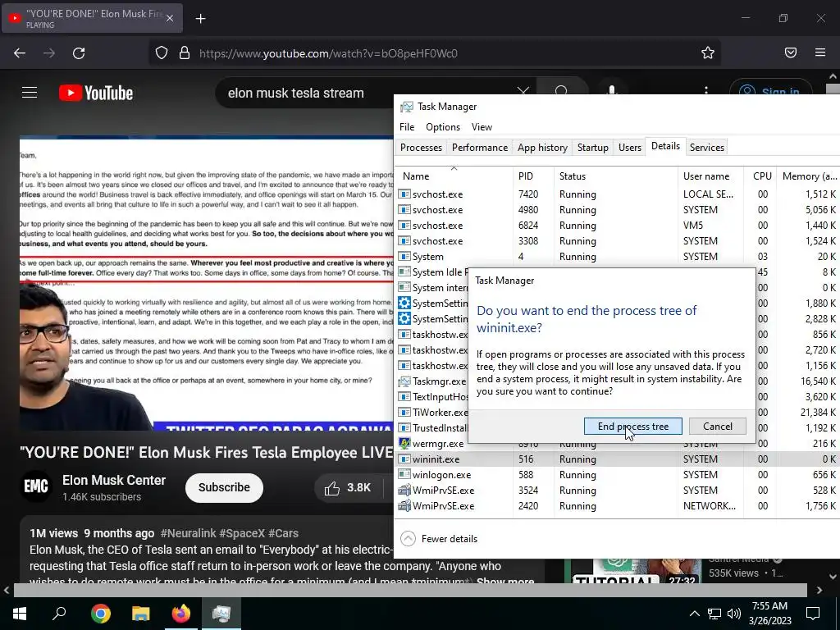
Task: Open the Windows Start menu
Action: [x=20, y=614]
